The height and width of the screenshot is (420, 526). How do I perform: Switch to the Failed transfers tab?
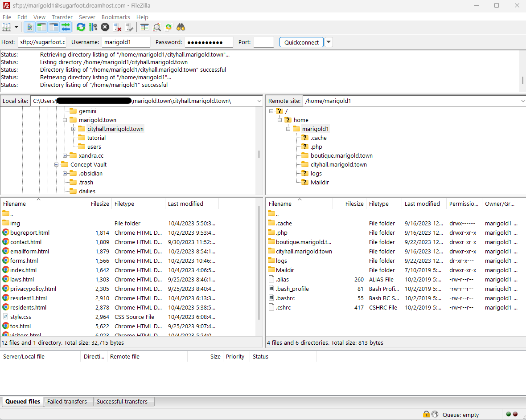[68, 402]
